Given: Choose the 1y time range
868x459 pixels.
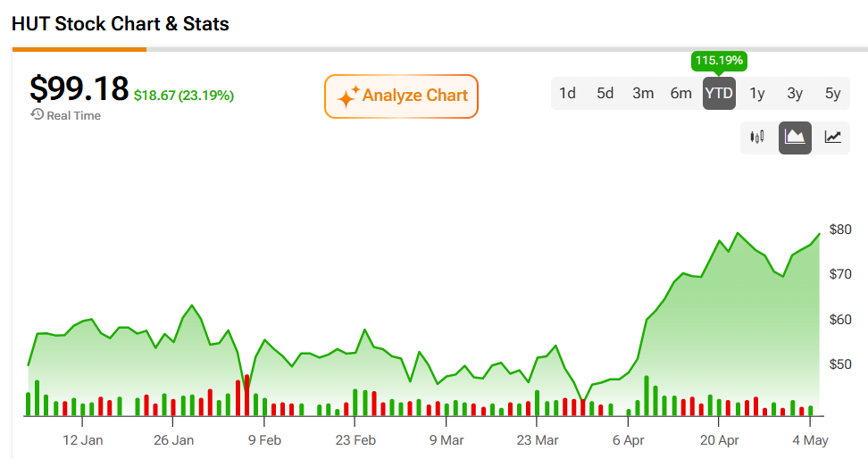Looking at the screenshot, I should point(756,93).
